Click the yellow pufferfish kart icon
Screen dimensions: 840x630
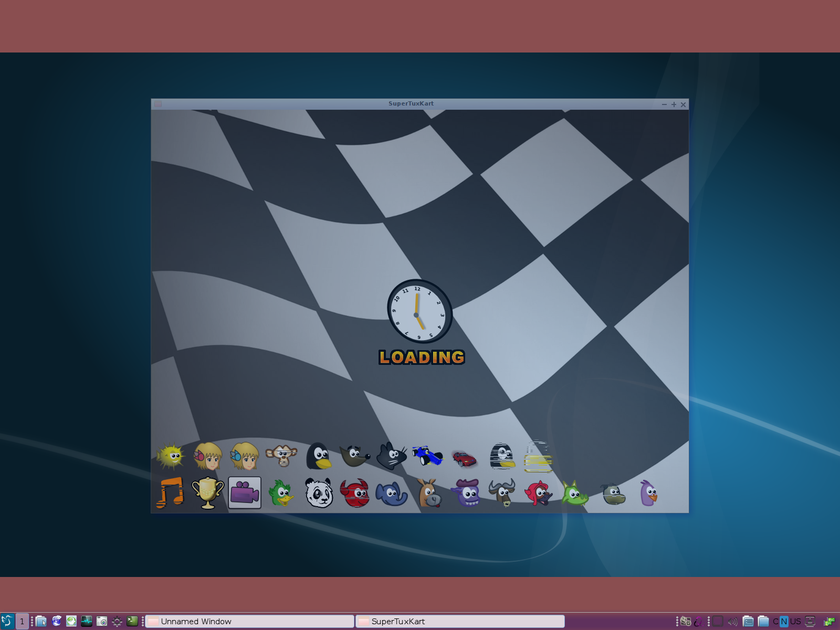pyautogui.click(x=170, y=456)
